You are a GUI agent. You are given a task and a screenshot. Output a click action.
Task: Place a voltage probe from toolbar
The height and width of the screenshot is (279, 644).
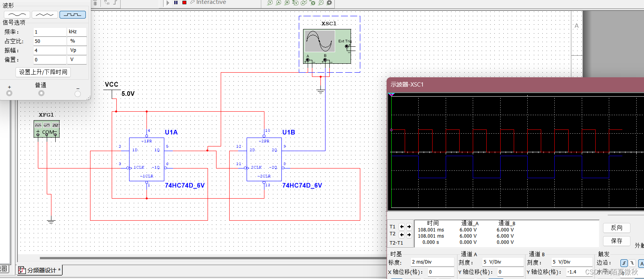[270, 2]
